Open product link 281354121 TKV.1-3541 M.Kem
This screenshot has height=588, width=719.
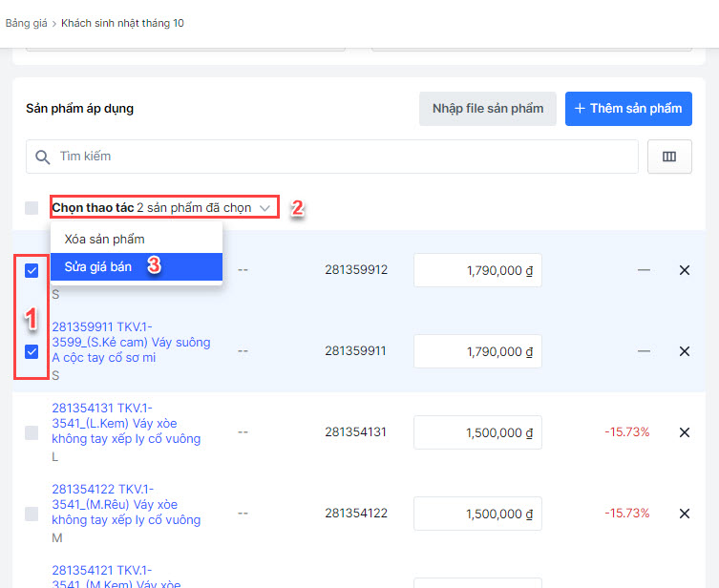point(116,577)
